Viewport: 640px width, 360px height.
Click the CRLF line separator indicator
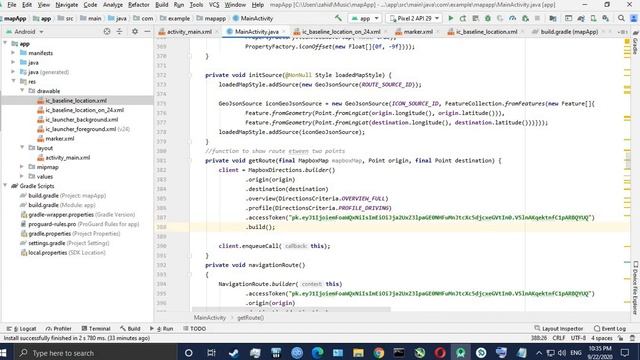click(x=558, y=338)
